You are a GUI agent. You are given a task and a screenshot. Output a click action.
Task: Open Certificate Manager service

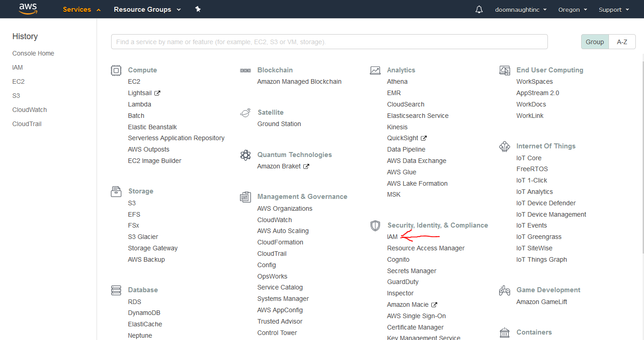pyautogui.click(x=415, y=327)
